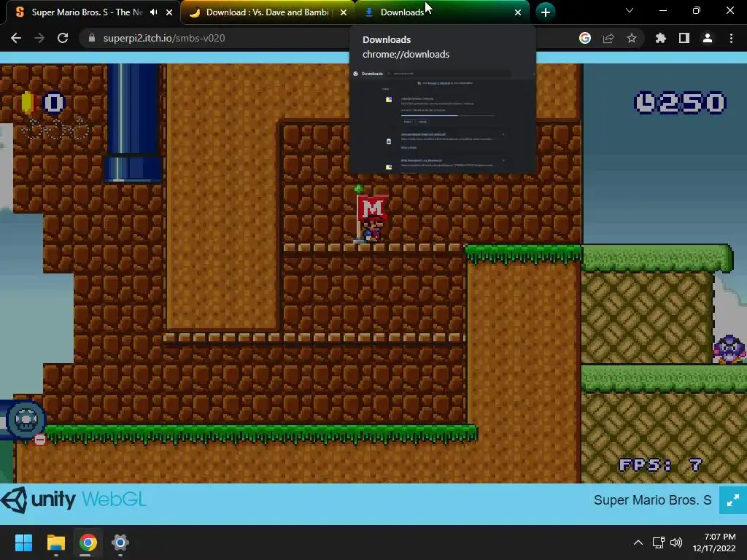Image resolution: width=747 pixels, height=560 pixels.
Task: Click the red M checkpoint flag
Action: [x=372, y=206]
